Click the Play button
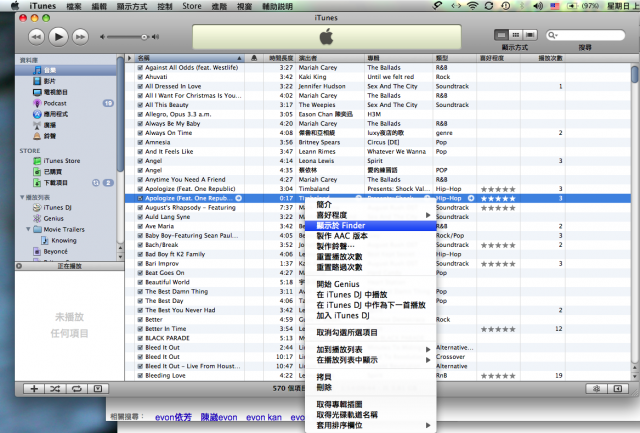The height and width of the screenshot is (433, 640). point(58,37)
